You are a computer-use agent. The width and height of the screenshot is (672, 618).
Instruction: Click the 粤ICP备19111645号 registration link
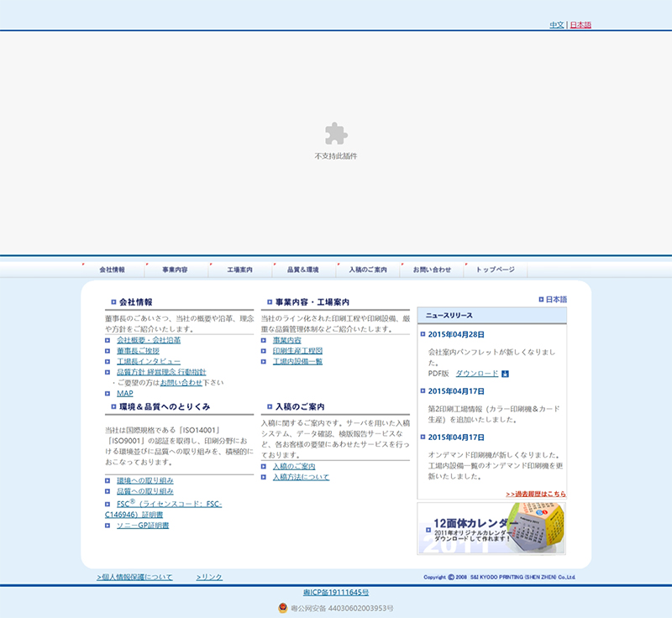click(336, 593)
